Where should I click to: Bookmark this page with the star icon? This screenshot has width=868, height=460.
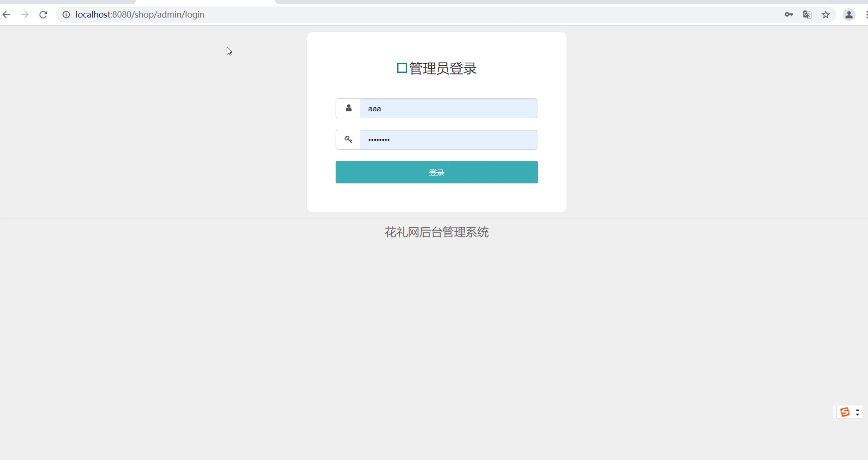point(826,15)
